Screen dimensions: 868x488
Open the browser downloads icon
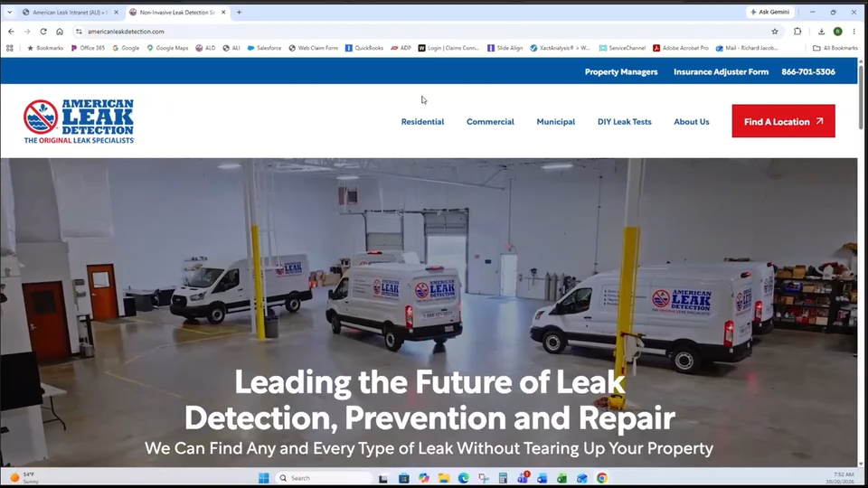(x=821, y=32)
